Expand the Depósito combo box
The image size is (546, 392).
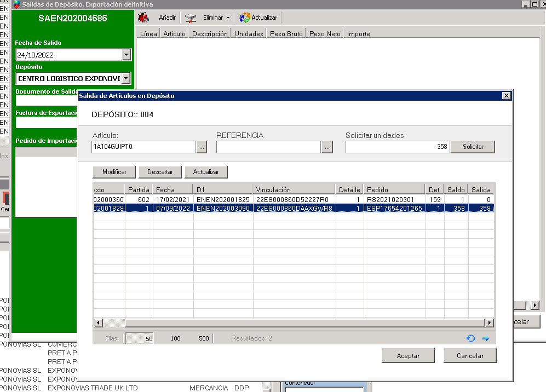pos(127,79)
